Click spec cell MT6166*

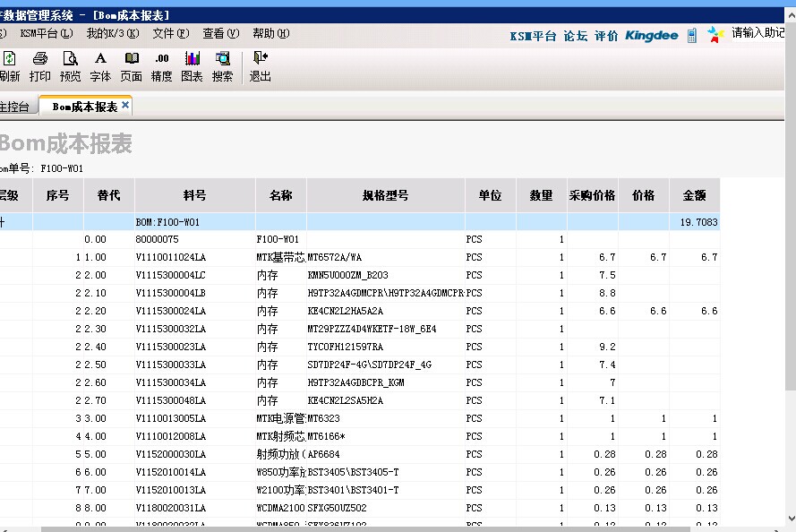coord(386,436)
